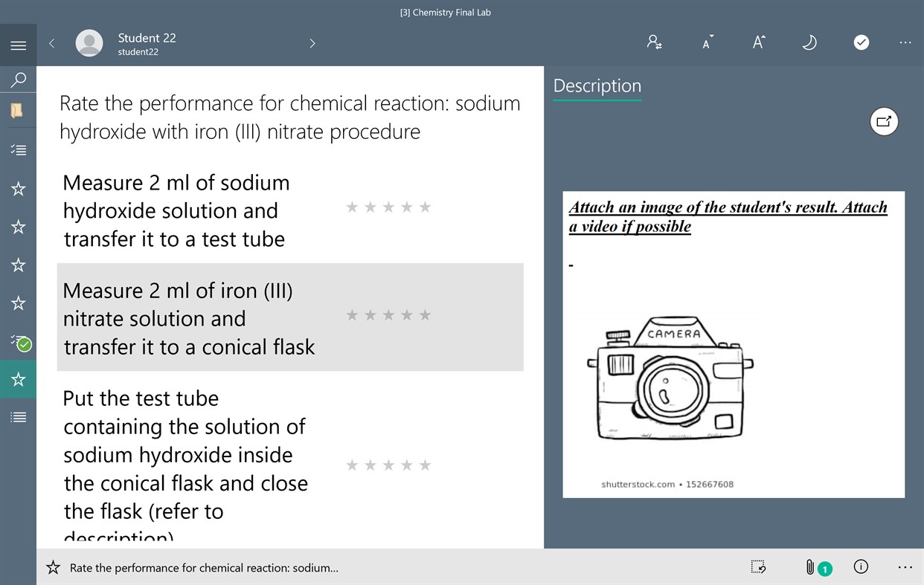
Task: Open the bottom-right overflow menu
Action: click(905, 566)
